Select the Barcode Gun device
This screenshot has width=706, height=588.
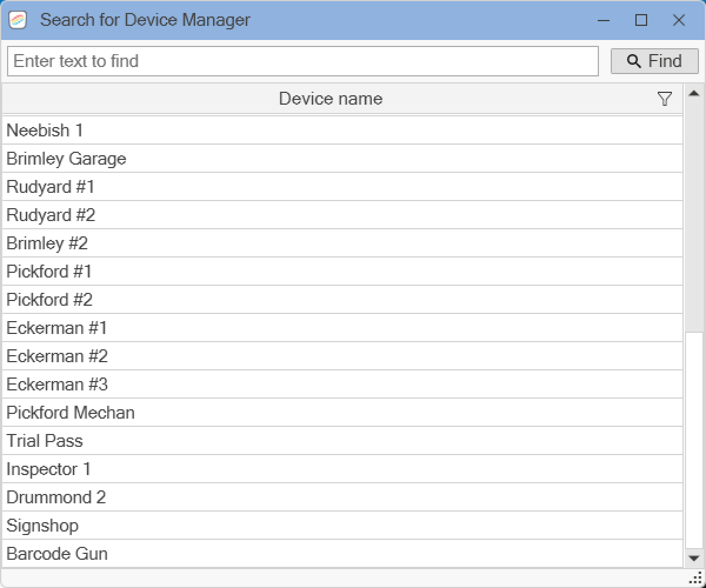coord(342,554)
